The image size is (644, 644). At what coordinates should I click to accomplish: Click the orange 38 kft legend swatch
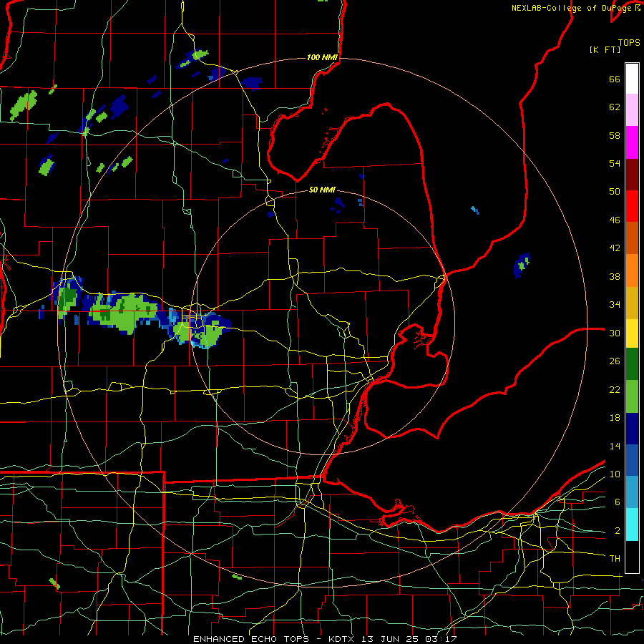pos(632,270)
